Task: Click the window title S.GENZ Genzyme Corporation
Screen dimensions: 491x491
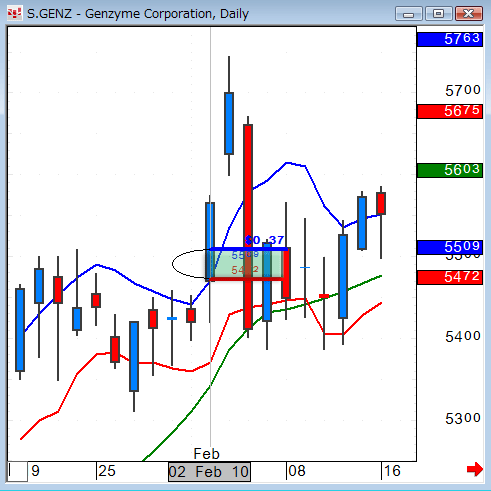Action: [x=138, y=14]
